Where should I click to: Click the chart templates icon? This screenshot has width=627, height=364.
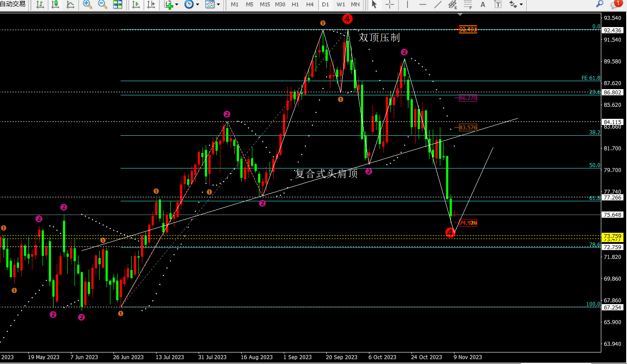pyautogui.click(x=210, y=4)
